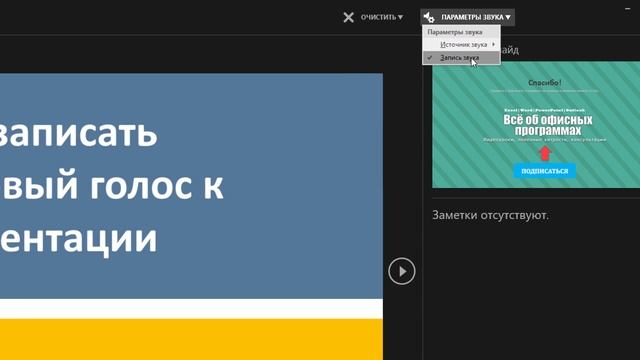This screenshot has height=360, width=640.
Task: Click the sound settings gear icon
Action: (429, 17)
